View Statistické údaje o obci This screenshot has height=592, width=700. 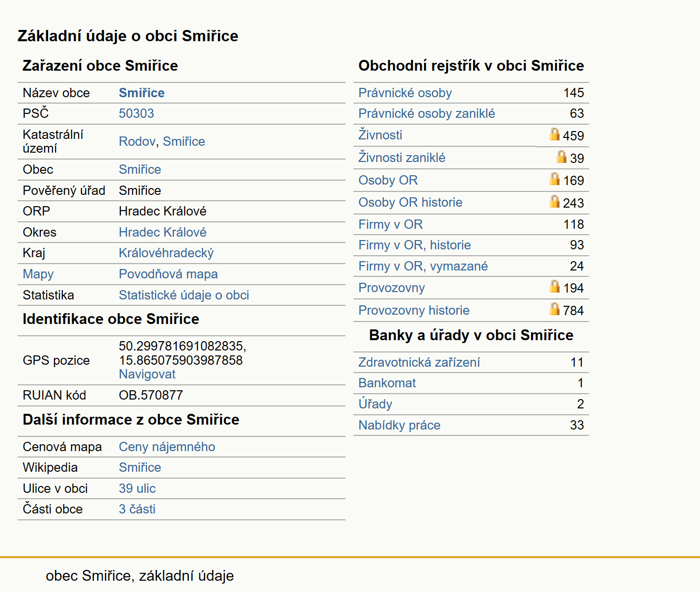click(x=184, y=295)
